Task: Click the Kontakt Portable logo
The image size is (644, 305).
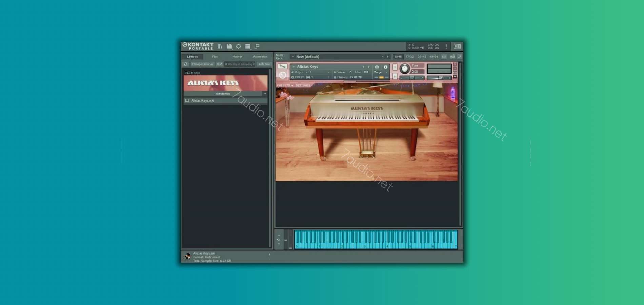Action: click(x=198, y=46)
